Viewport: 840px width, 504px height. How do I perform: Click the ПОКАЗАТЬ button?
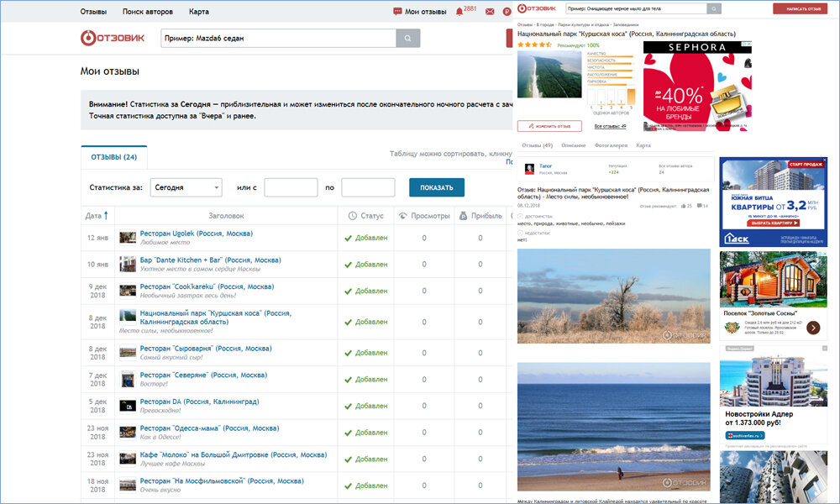tap(437, 187)
